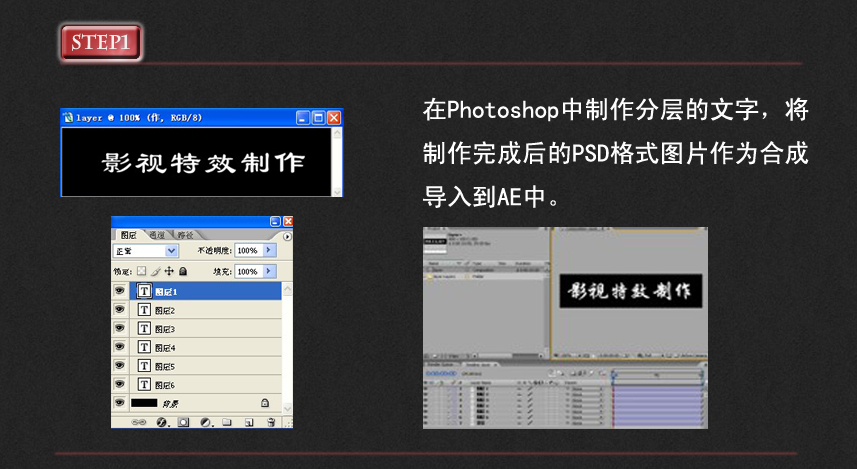
Task: Open the add layer style (fx) icon
Action: tap(162, 422)
